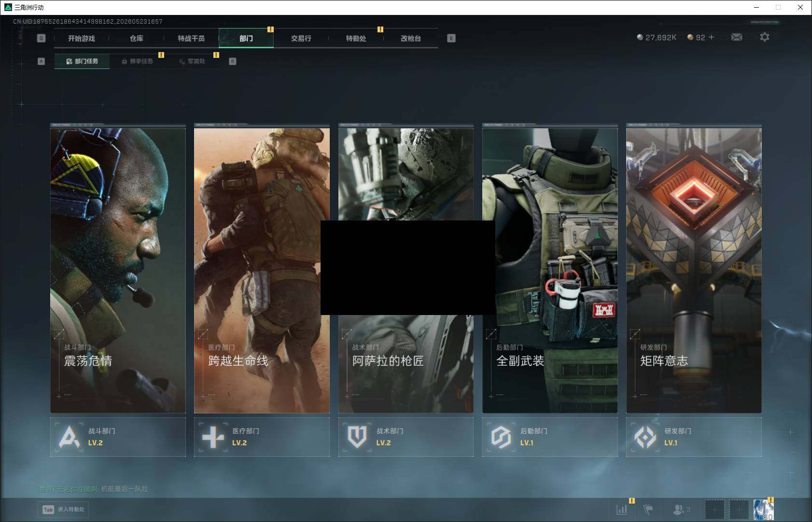Open the mail inbox envelope icon
The height and width of the screenshot is (522, 812).
click(737, 37)
